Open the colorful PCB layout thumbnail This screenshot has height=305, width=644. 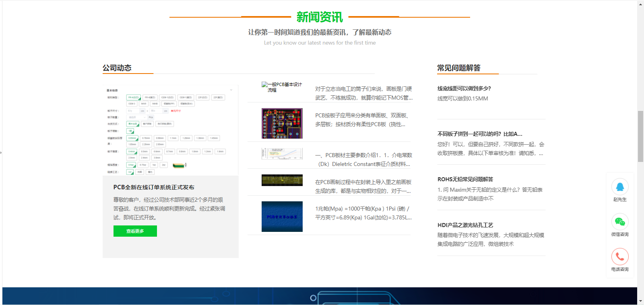point(282,123)
